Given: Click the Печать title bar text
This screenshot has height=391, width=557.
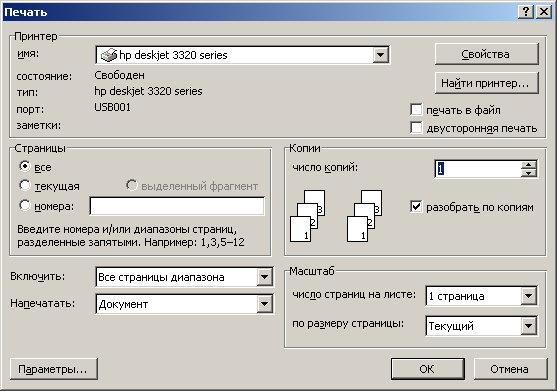Looking at the screenshot, I should (26, 12).
